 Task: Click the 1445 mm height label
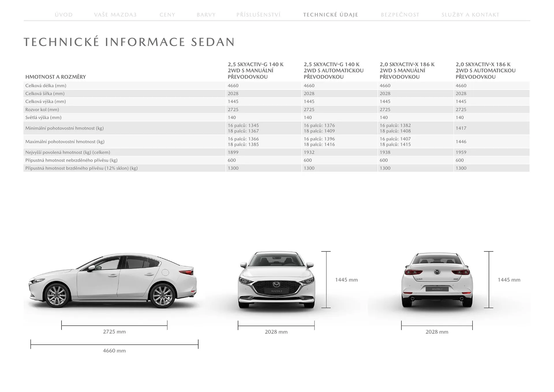(x=346, y=279)
